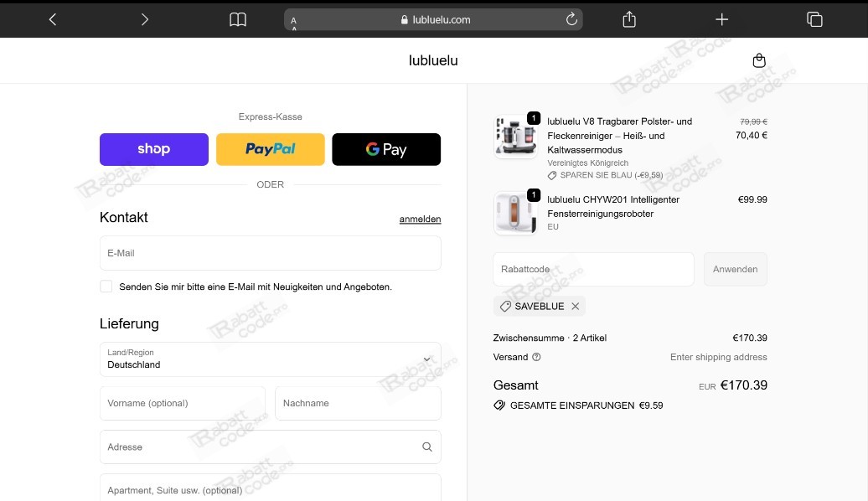The image size is (868, 501).
Task: Show all open tabs overview icon
Action: [x=814, y=19]
